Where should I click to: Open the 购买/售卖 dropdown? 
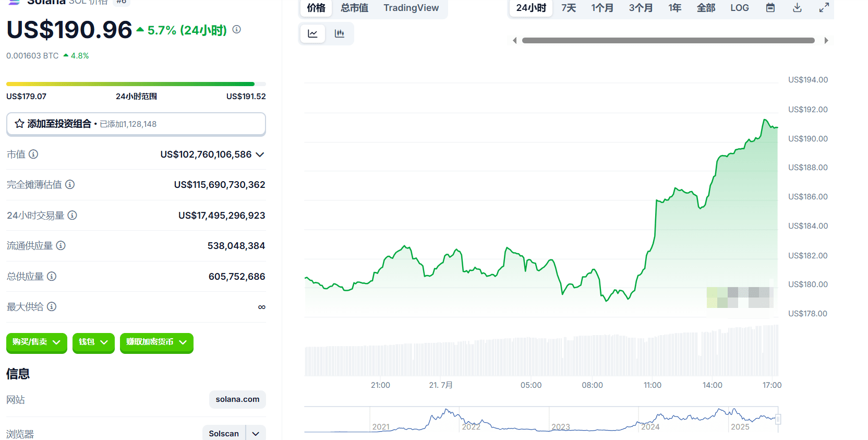coord(37,342)
